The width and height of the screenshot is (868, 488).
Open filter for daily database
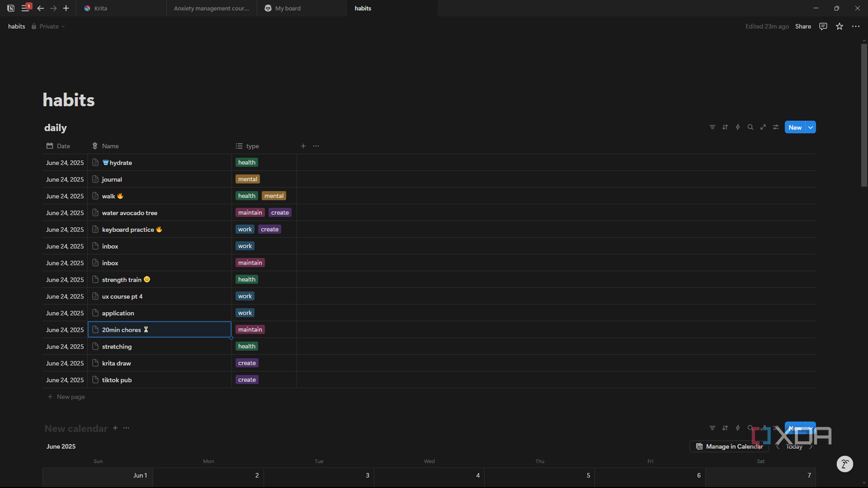(x=712, y=127)
